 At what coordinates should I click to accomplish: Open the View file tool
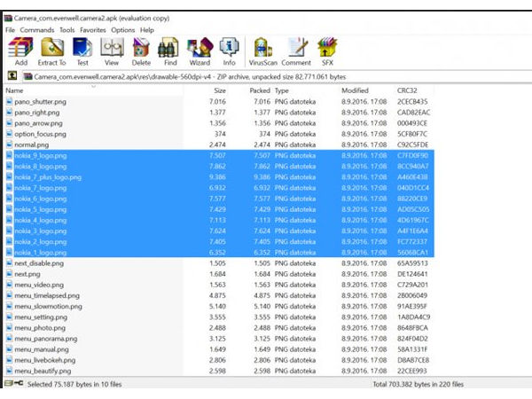[x=112, y=51]
